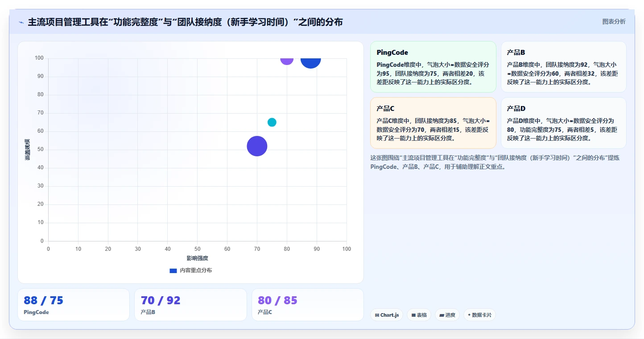
Task: Click the 产品B label under 70 / 92
Action: point(148,312)
